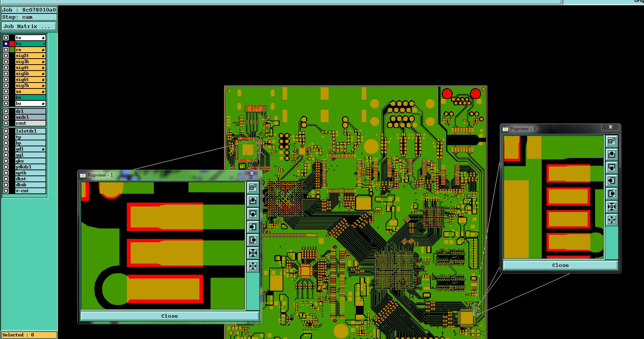The width and height of the screenshot is (644, 339).
Task: Click the red color swatch of ts layer
Action: [x=12, y=44]
